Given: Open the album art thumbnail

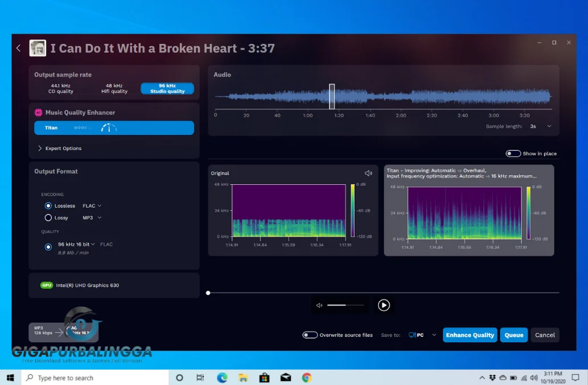Looking at the screenshot, I should (38, 48).
